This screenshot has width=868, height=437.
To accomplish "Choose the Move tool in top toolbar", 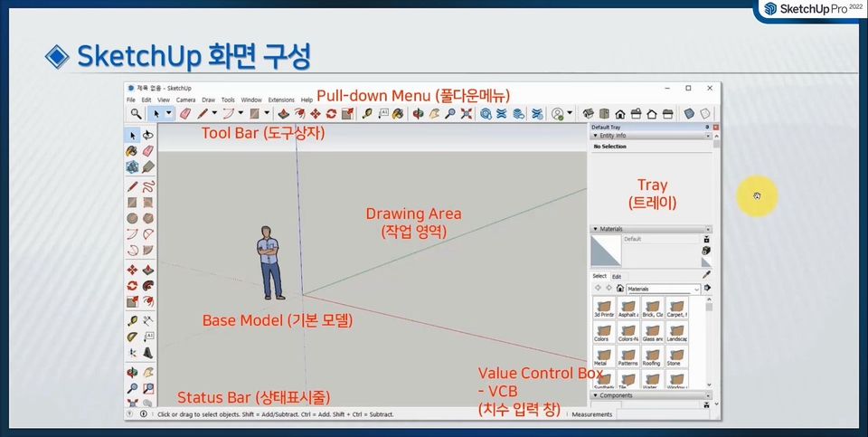I will click(316, 113).
